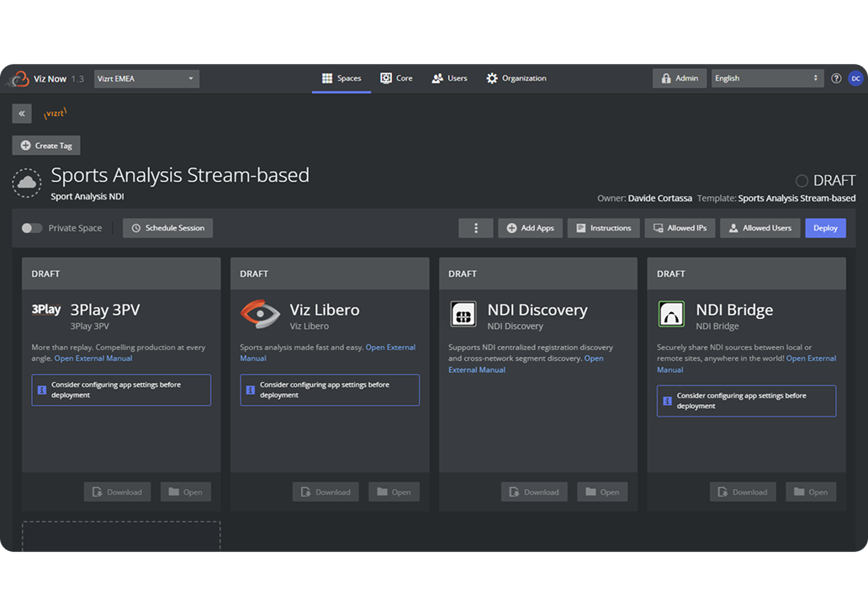This screenshot has width=868, height=616.
Task: Switch to the Core tab
Action: (x=396, y=78)
